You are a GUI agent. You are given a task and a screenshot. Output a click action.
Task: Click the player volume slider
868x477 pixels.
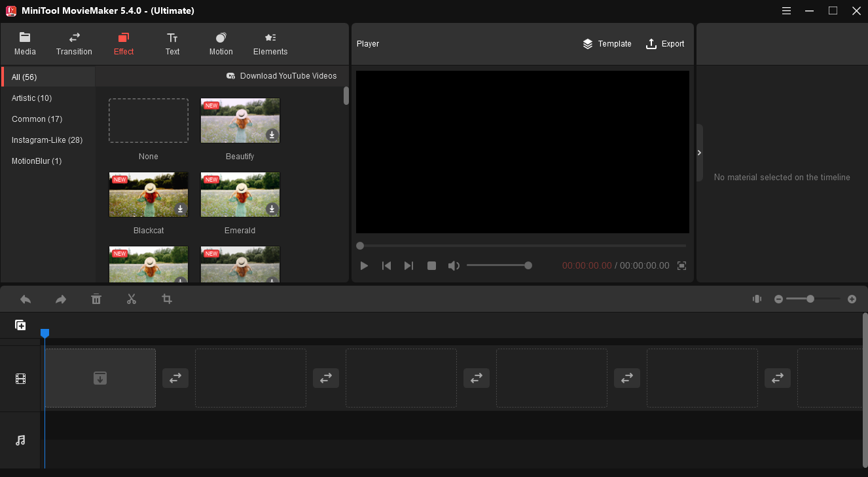coord(497,265)
